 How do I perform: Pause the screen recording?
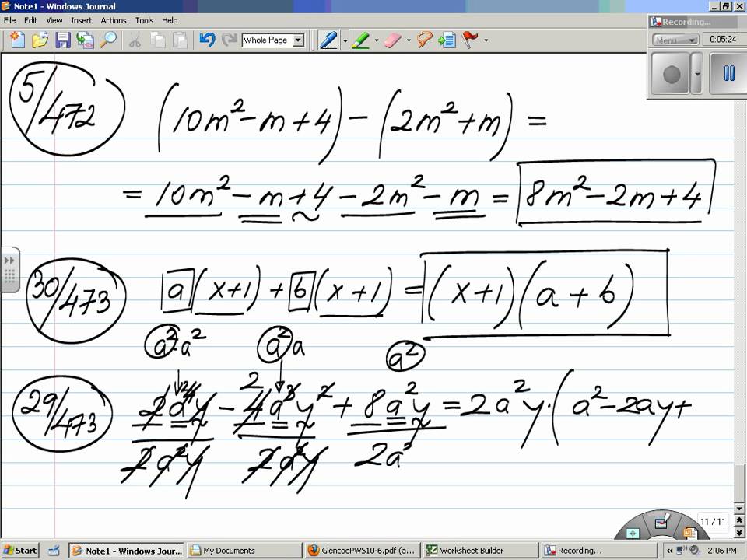click(728, 74)
